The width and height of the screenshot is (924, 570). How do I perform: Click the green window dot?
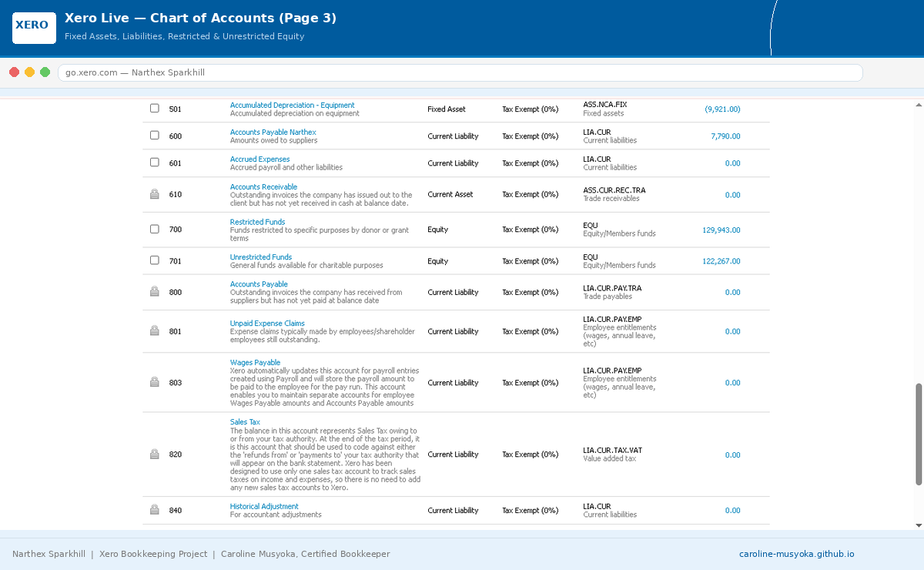(x=45, y=72)
